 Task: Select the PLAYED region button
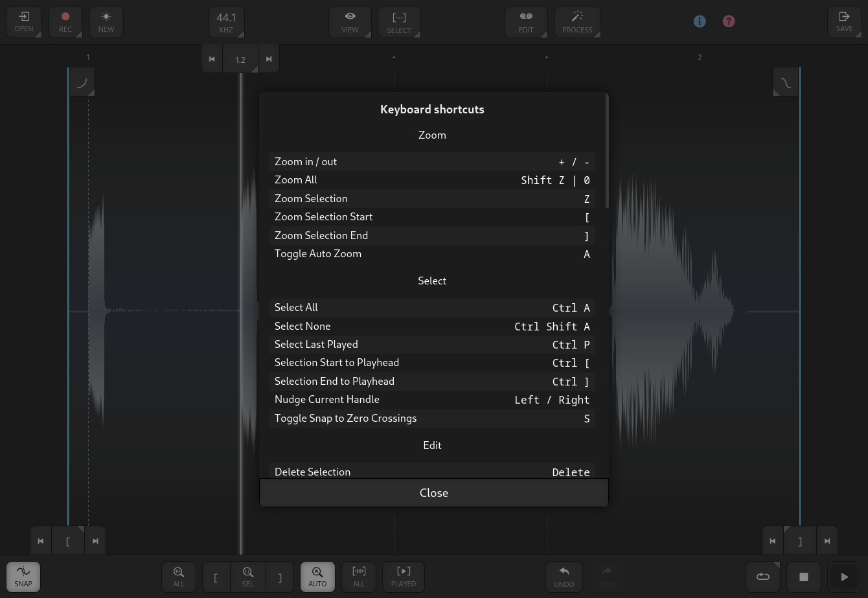tap(404, 577)
